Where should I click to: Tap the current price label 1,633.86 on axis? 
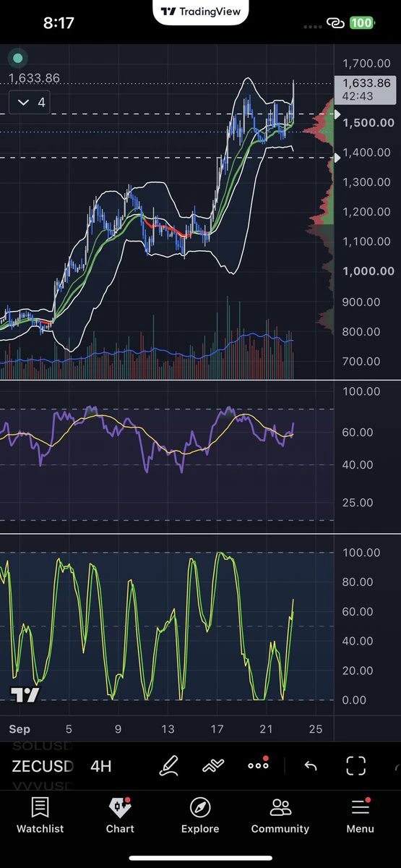point(366,90)
